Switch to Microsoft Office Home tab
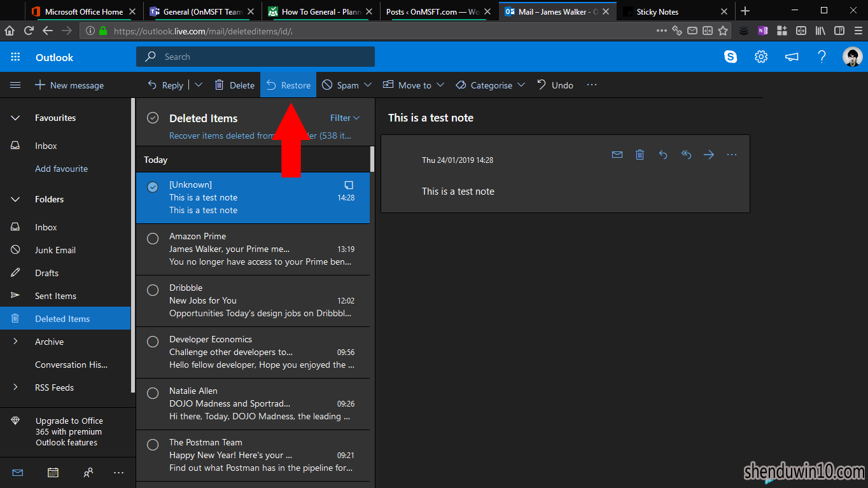Viewport: 868px width, 488px height. pyautogui.click(x=83, y=11)
